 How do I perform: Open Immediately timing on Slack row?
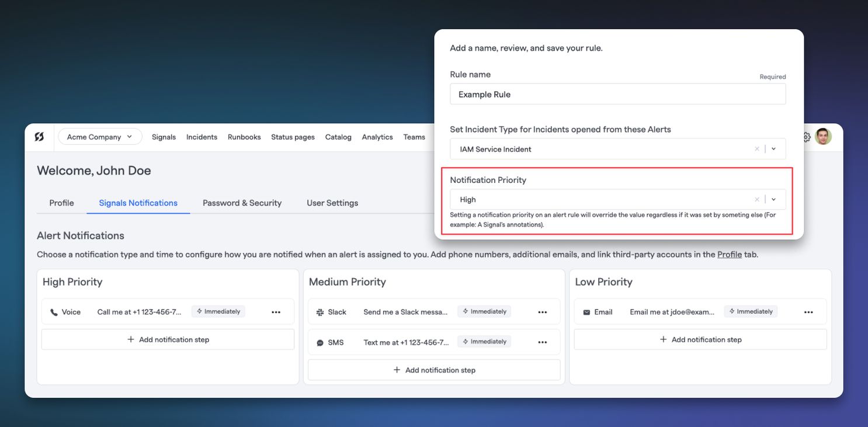pyautogui.click(x=485, y=311)
